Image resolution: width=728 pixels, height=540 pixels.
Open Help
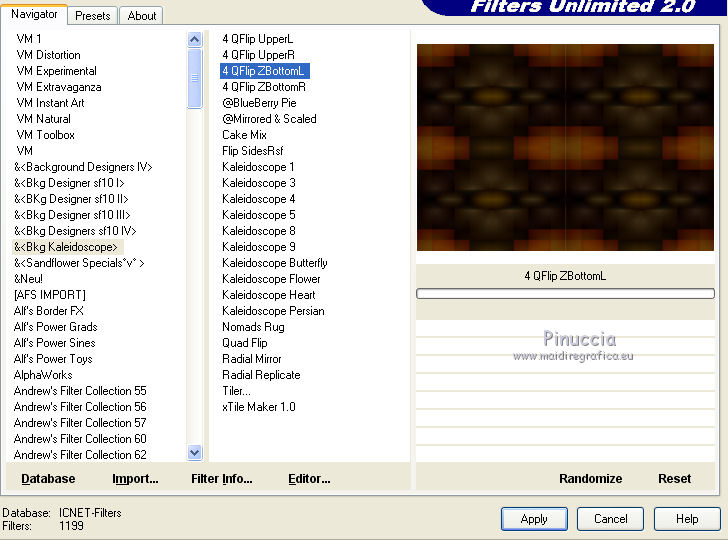coord(687,519)
